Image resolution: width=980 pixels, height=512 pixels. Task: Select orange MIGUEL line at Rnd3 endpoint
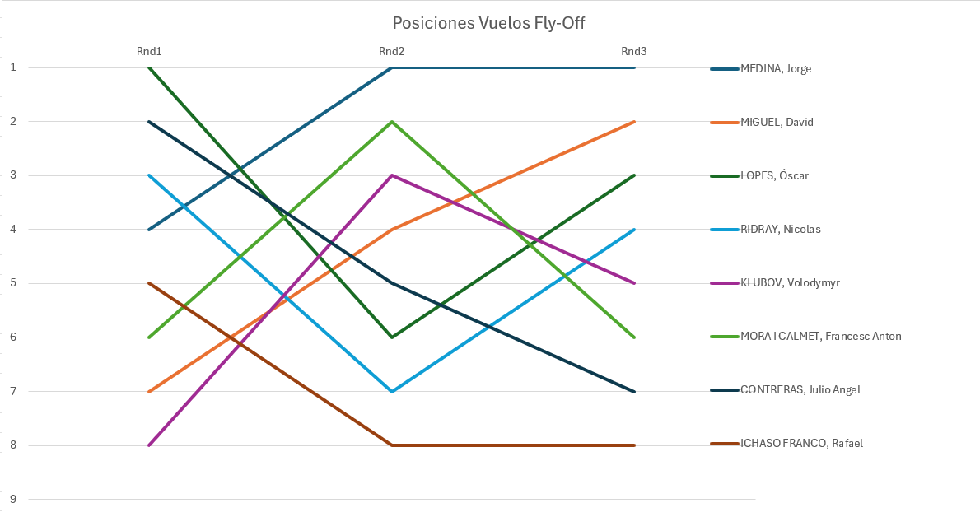[x=633, y=122]
